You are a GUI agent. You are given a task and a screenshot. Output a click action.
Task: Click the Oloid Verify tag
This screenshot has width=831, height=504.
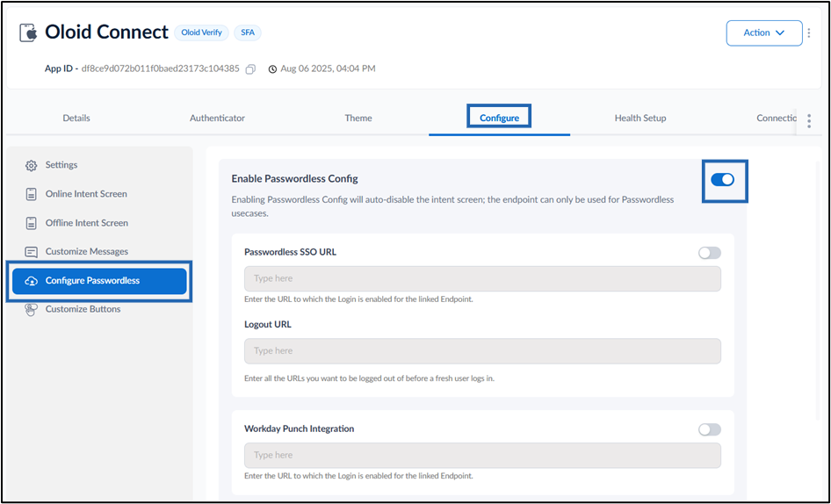click(201, 32)
